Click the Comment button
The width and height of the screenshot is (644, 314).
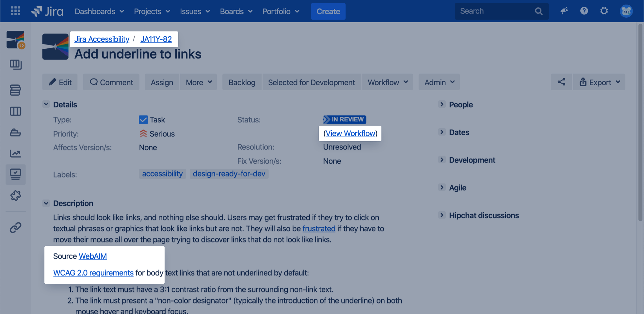111,82
